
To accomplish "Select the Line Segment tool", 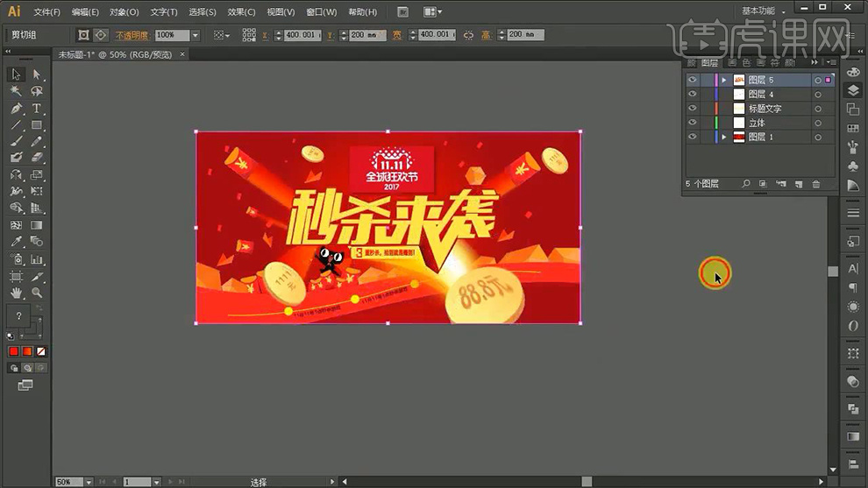I will click(x=16, y=125).
